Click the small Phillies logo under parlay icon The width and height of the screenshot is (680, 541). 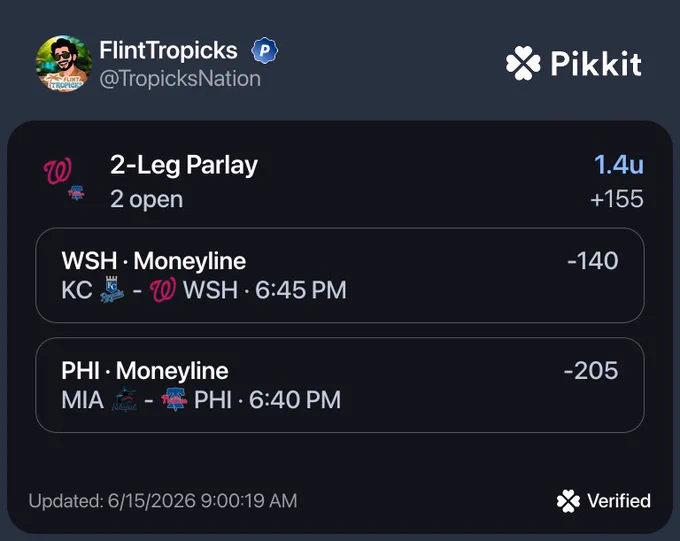(77, 193)
